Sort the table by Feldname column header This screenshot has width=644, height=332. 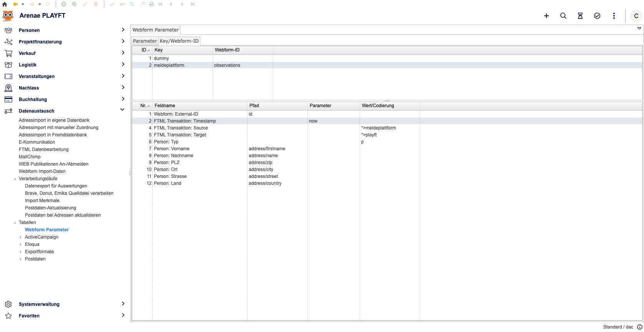click(x=165, y=106)
